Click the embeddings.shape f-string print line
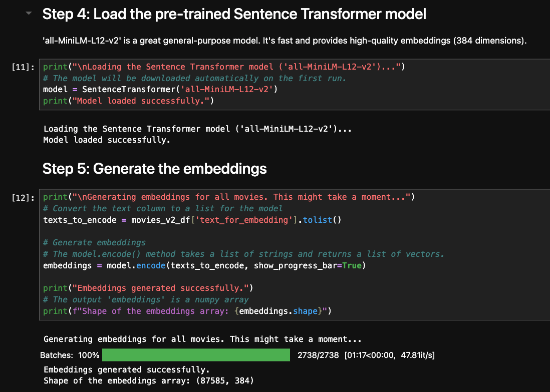The image size is (550, 392). [187, 311]
